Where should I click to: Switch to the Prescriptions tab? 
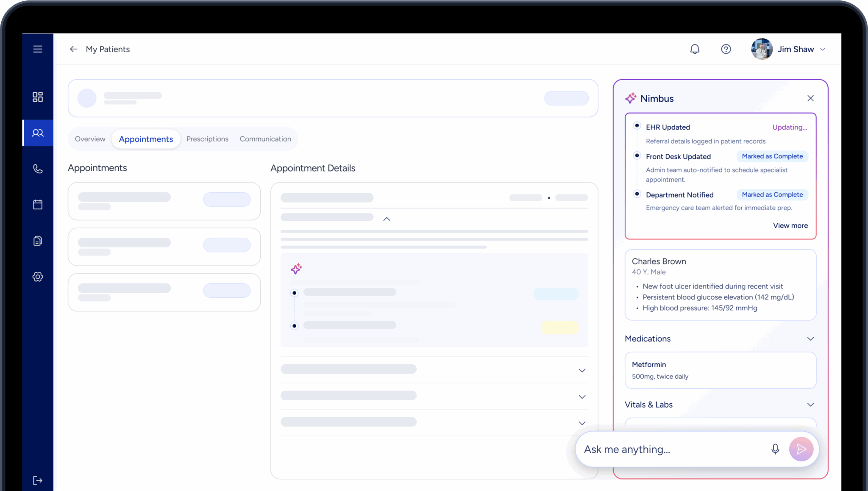pyautogui.click(x=207, y=139)
